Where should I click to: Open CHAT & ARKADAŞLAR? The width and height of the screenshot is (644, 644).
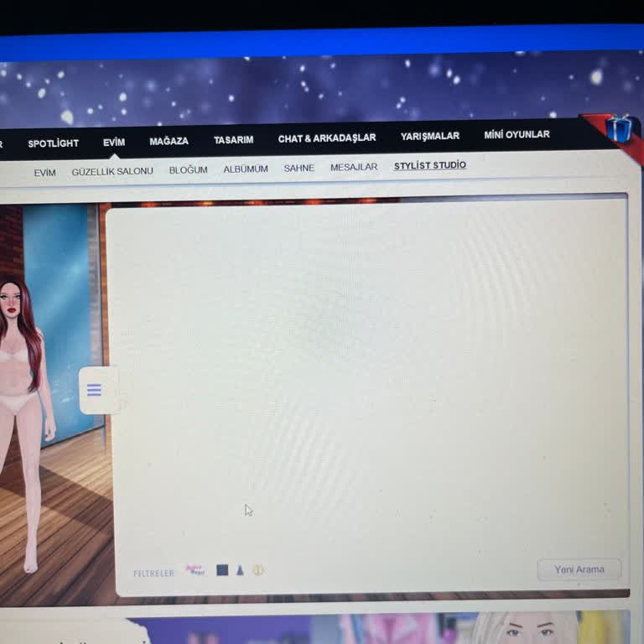pos(327,138)
